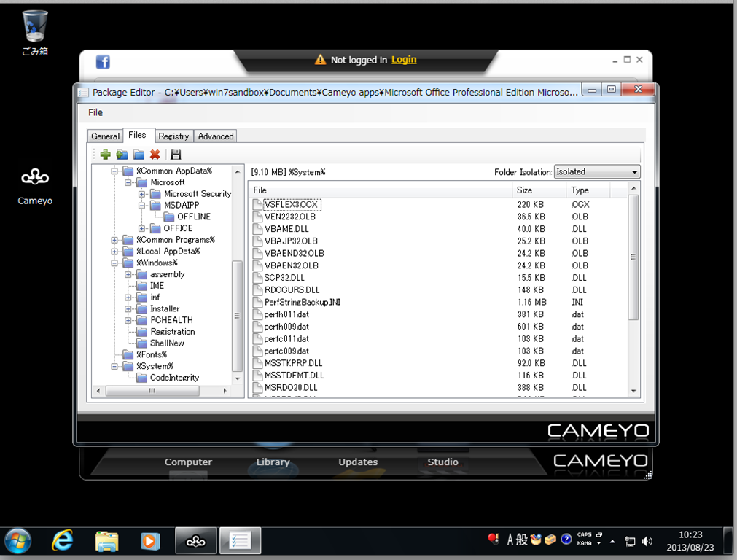
Task: Click the volume speaker tray icon
Action: click(647, 541)
